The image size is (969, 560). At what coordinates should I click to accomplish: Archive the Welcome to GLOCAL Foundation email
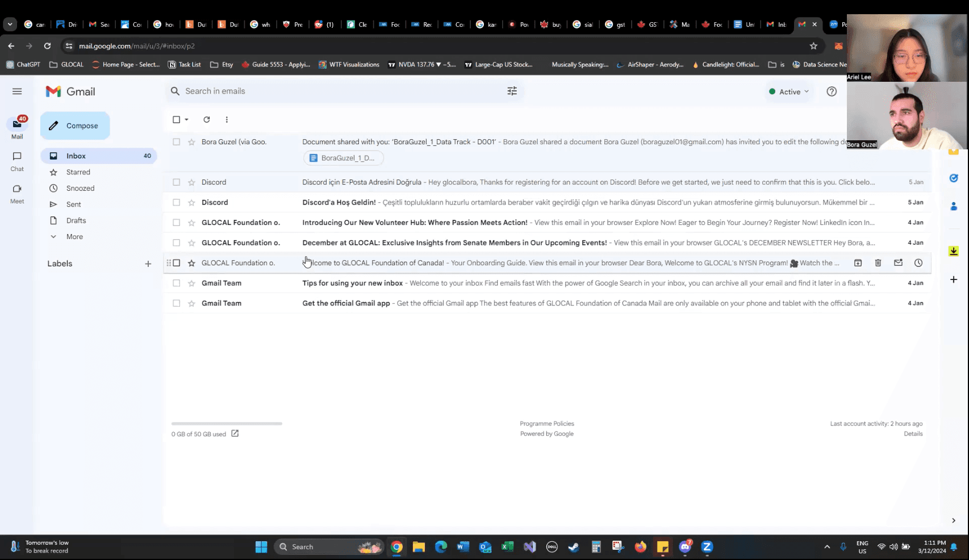(x=858, y=263)
